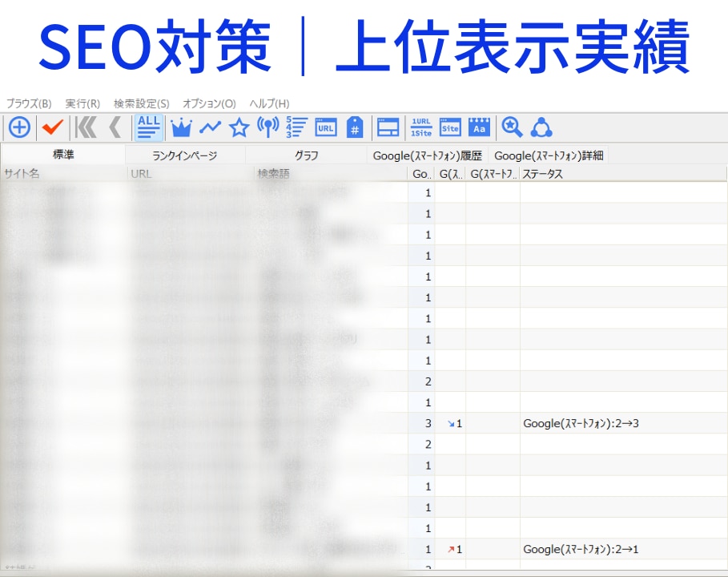The image size is (728, 577).
Task: Sort by the G(ス.. change column header
Action: point(451,174)
